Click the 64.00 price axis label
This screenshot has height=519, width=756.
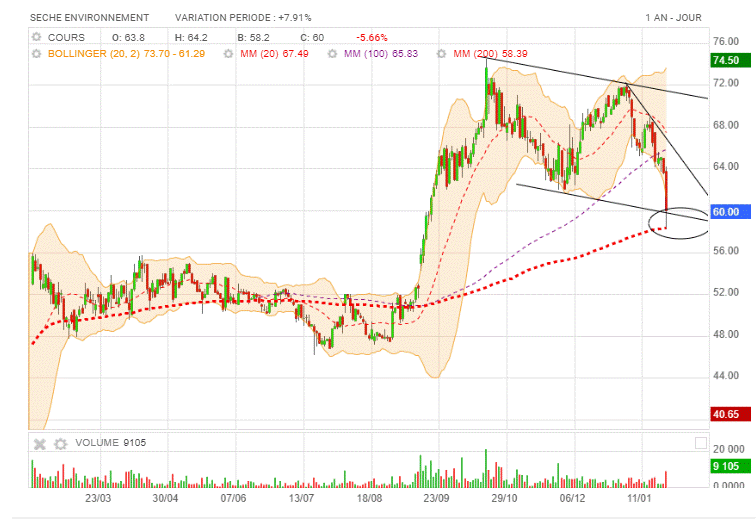click(726, 167)
